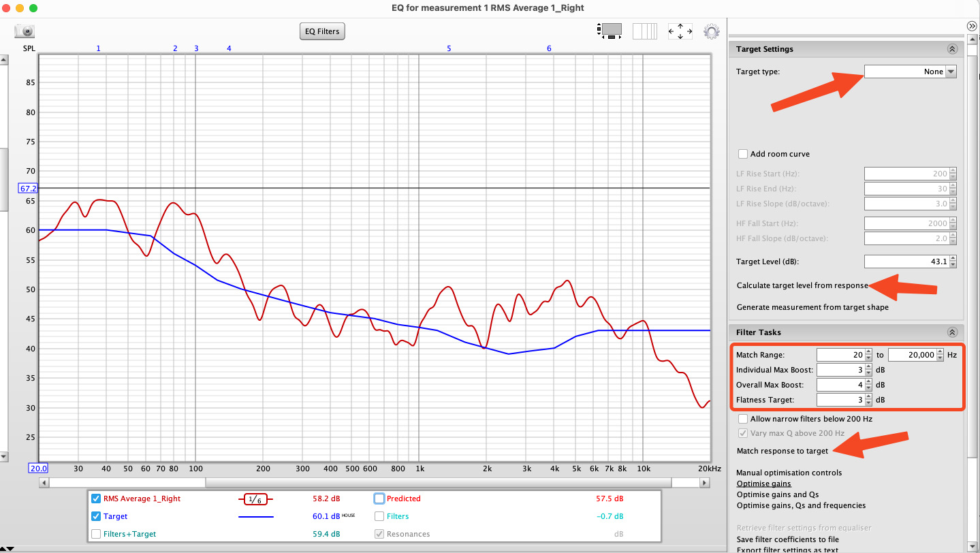The image size is (980, 553).
Task: Click Match Range start frequency field
Action: [840, 355]
